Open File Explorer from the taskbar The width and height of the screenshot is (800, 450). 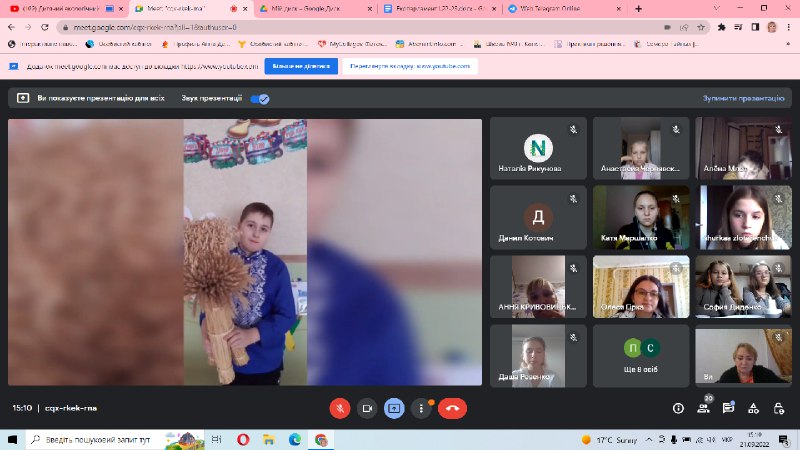269,439
